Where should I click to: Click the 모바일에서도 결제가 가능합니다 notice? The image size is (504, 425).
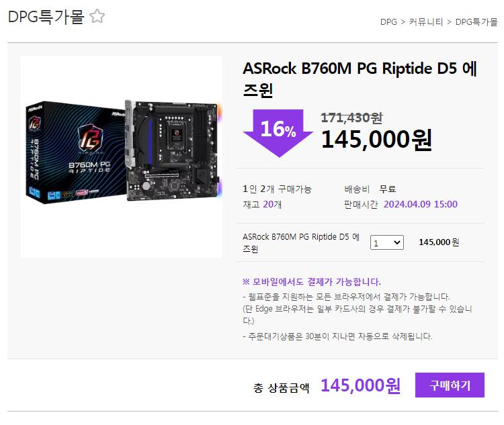click(x=312, y=282)
